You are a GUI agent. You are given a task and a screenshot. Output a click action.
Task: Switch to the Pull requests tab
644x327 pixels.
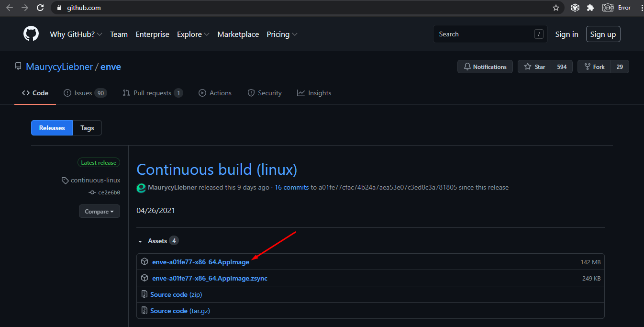pos(153,93)
